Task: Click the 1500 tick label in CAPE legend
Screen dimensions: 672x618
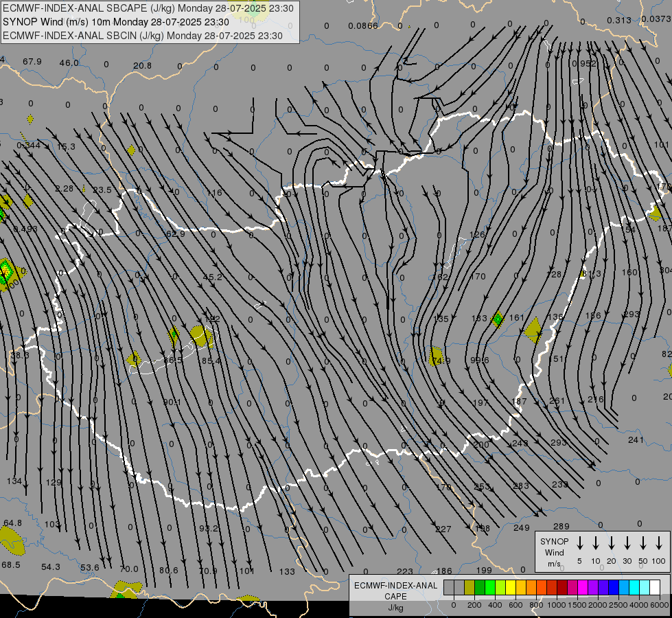Action: pyautogui.click(x=577, y=605)
